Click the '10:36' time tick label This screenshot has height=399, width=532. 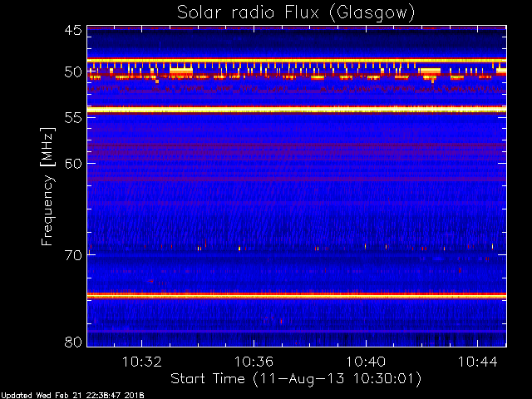tap(254, 362)
